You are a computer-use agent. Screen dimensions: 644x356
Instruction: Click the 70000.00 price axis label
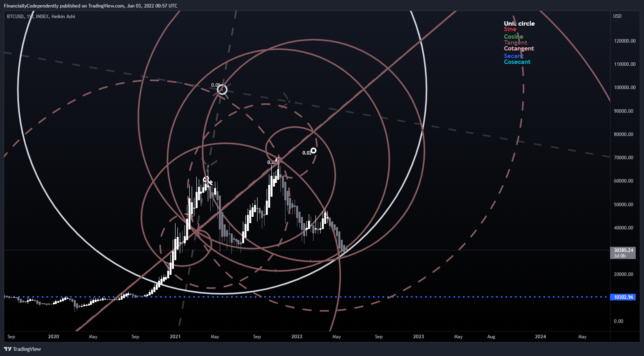pos(623,158)
